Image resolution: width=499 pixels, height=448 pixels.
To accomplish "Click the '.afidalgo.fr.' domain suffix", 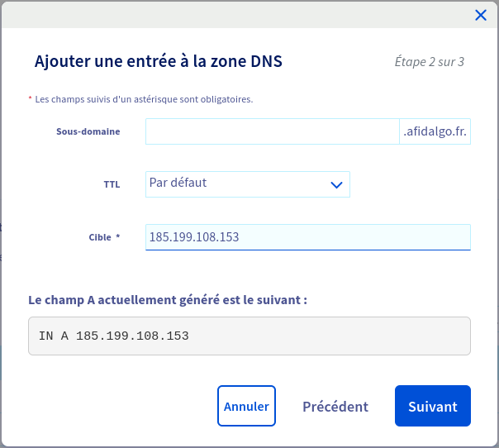I will click(x=435, y=131).
